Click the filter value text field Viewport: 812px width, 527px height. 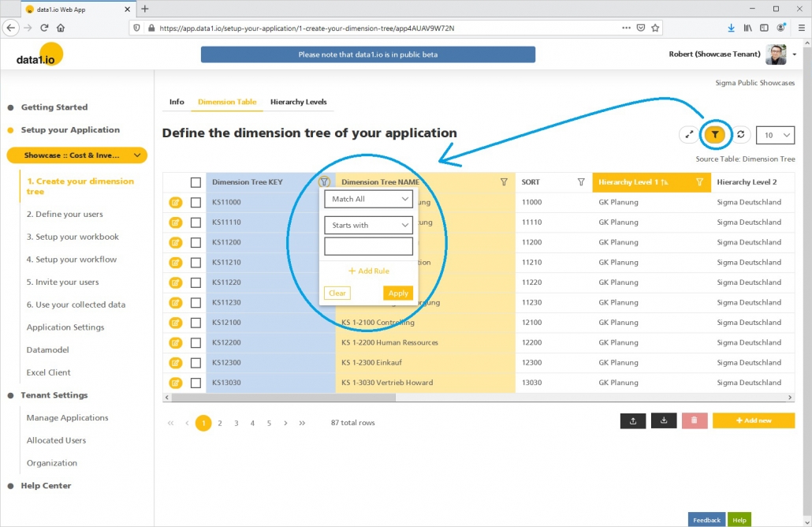click(368, 247)
